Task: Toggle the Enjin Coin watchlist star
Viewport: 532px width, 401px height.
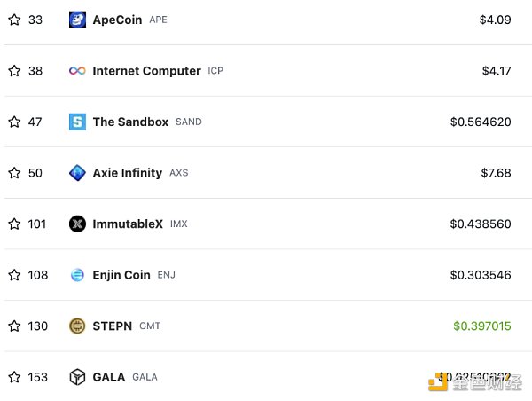Action: (14, 275)
